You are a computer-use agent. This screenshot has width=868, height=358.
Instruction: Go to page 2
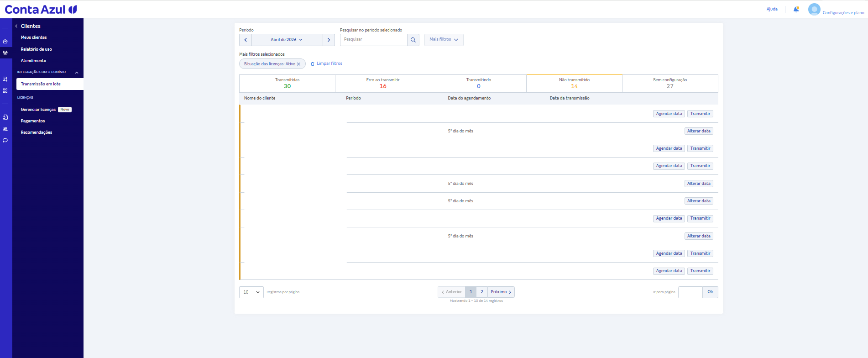pyautogui.click(x=482, y=292)
